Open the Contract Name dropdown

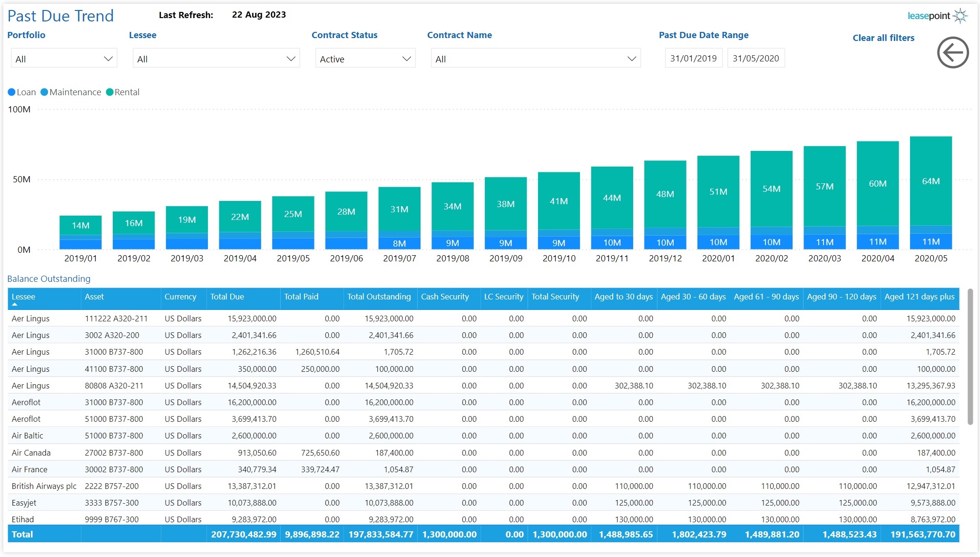pyautogui.click(x=536, y=59)
